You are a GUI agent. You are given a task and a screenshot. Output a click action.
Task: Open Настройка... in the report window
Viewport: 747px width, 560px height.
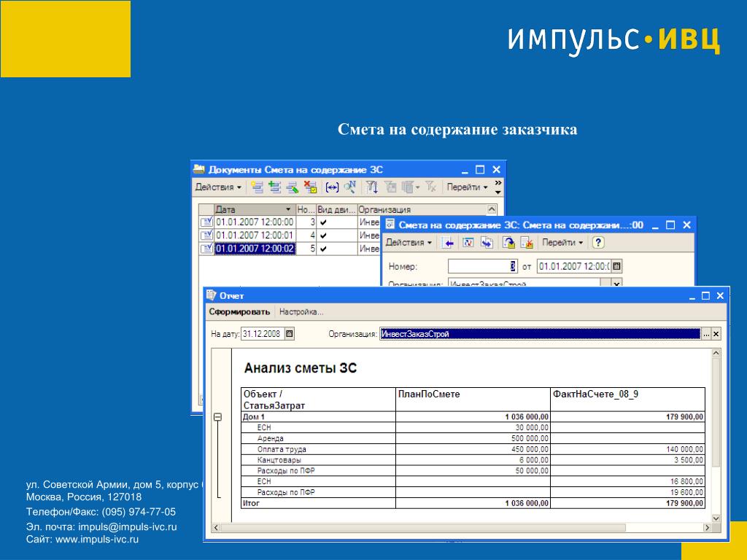301,312
